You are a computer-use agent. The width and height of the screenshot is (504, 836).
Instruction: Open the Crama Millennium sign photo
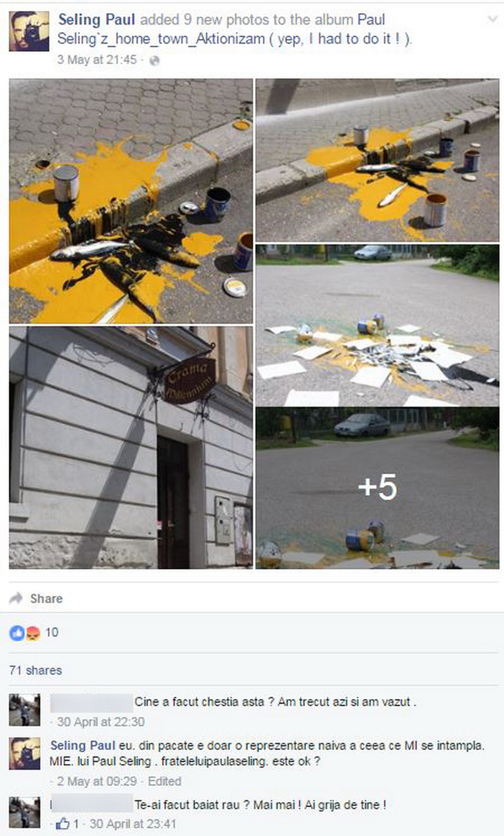pos(131,447)
